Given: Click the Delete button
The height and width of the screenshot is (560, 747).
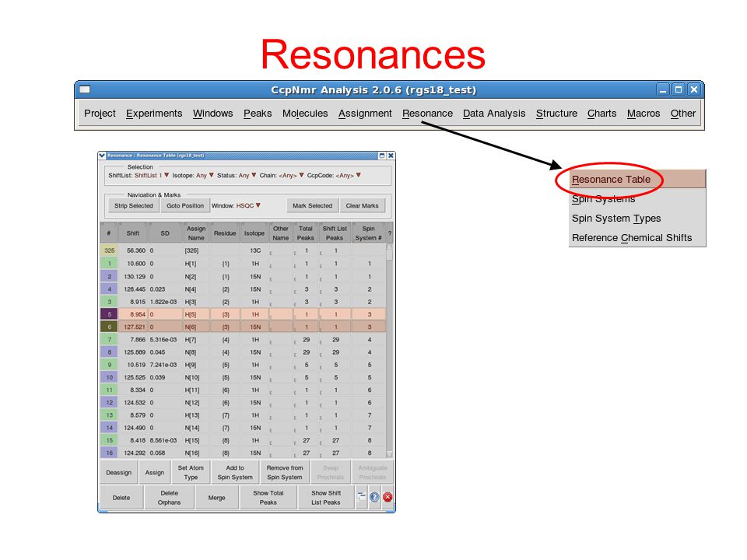Looking at the screenshot, I should coord(121,498).
